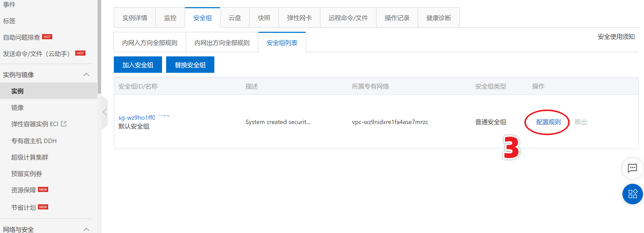Select 镜像 in the sidebar
The width and height of the screenshot is (644, 233).
[17, 108]
